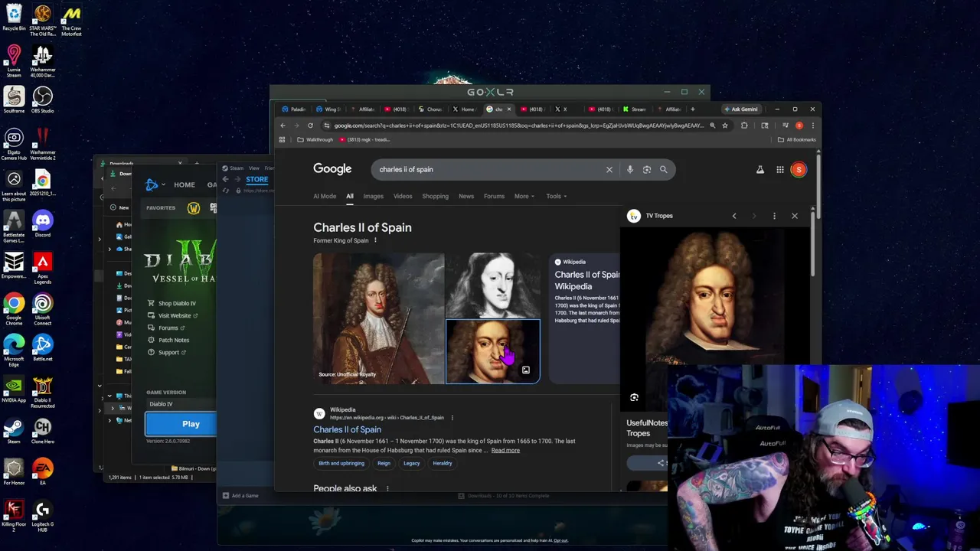Open the Chrome apps shortcut in bookmarks bar
The height and width of the screenshot is (551, 980).
(x=282, y=140)
